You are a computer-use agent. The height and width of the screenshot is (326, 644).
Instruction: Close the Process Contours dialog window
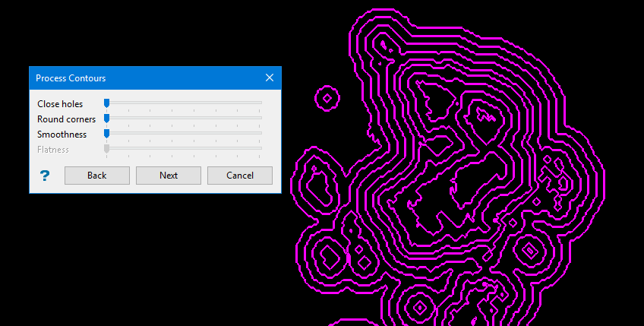[x=270, y=78]
